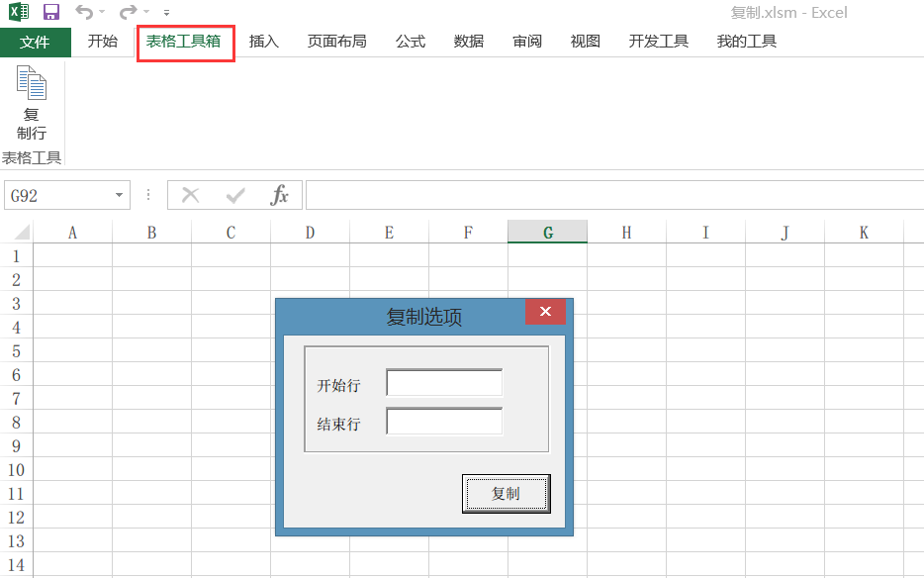This screenshot has width=924, height=578.
Task: Switch to the 开发工具 ribbon tab
Action: (x=658, y=42)
